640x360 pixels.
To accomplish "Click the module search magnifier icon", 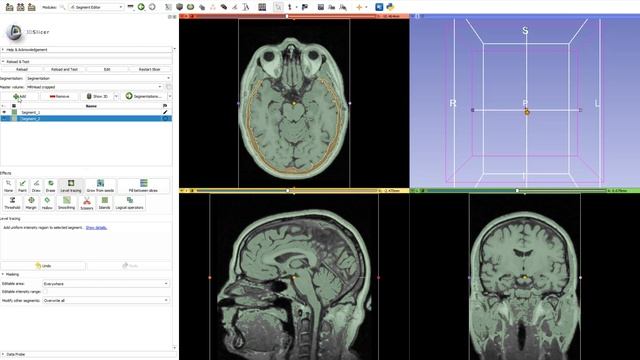I will (62, 7).
